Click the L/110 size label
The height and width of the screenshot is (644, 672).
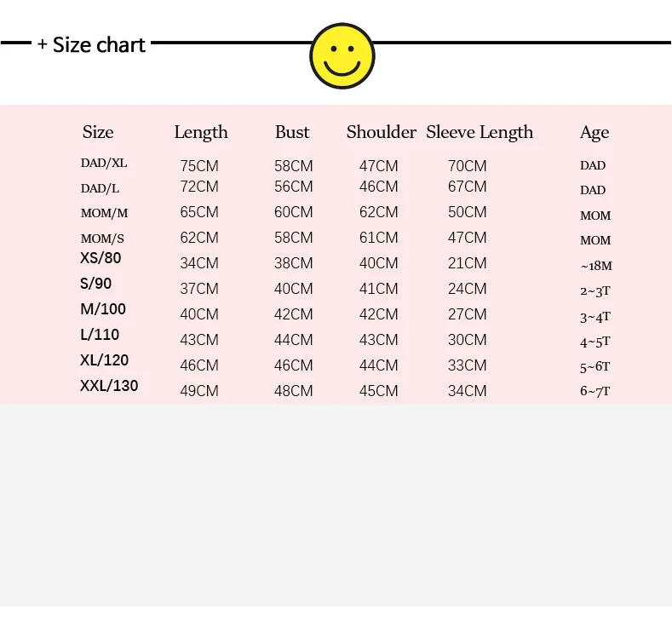(x=100, y=335)
